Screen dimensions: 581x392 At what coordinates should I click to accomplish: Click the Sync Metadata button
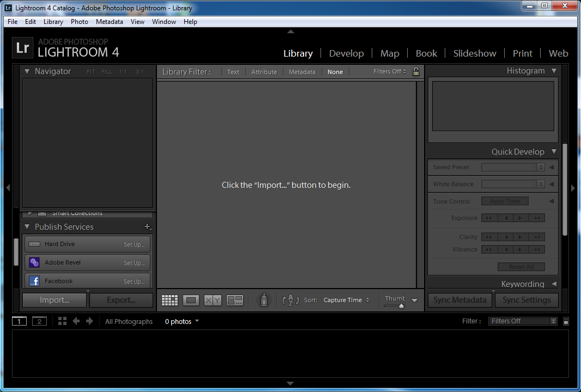coord(460,300)
